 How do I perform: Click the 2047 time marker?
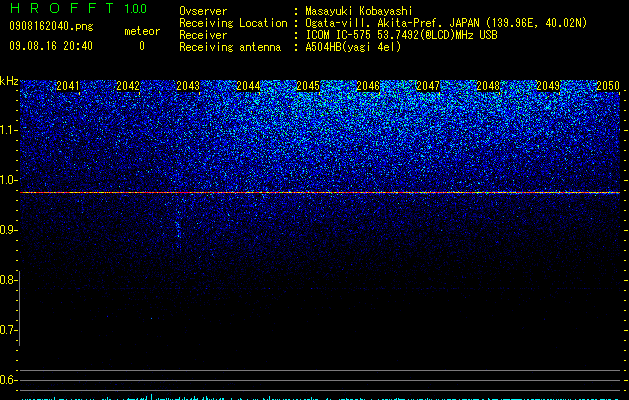click(428, 86)
